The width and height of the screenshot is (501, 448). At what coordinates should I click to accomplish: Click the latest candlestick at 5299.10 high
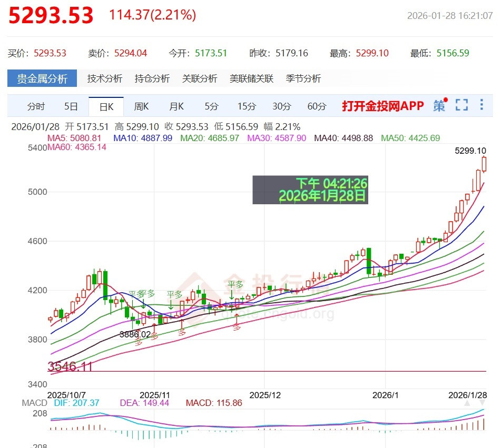(484, 164)
